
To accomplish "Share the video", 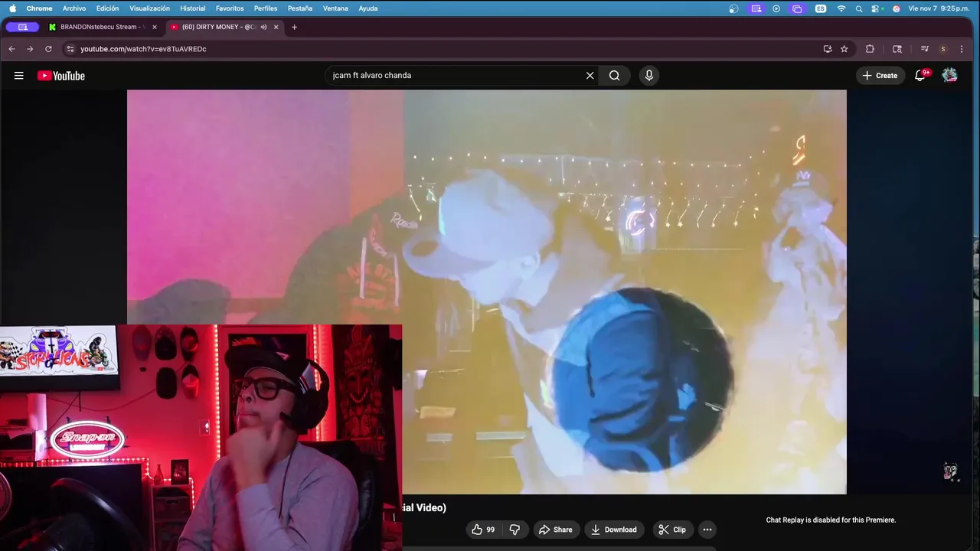I will coord(555,530).
